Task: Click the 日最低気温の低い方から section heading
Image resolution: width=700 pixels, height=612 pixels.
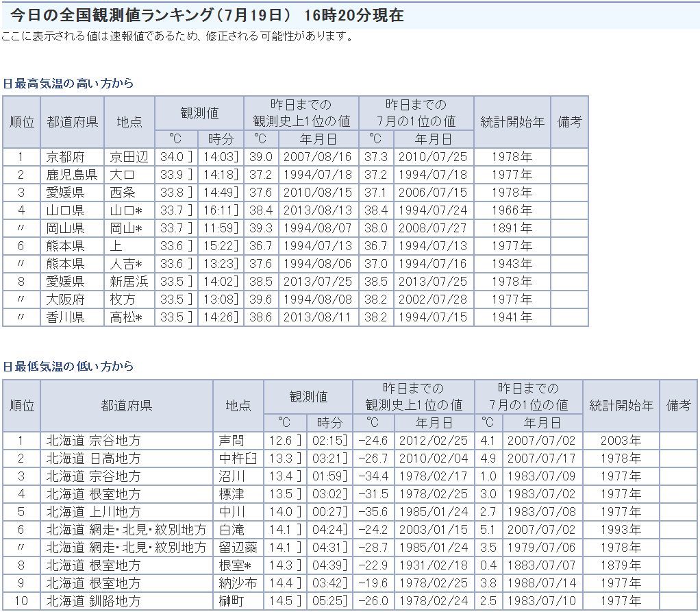Action: [x=68, y=367]
